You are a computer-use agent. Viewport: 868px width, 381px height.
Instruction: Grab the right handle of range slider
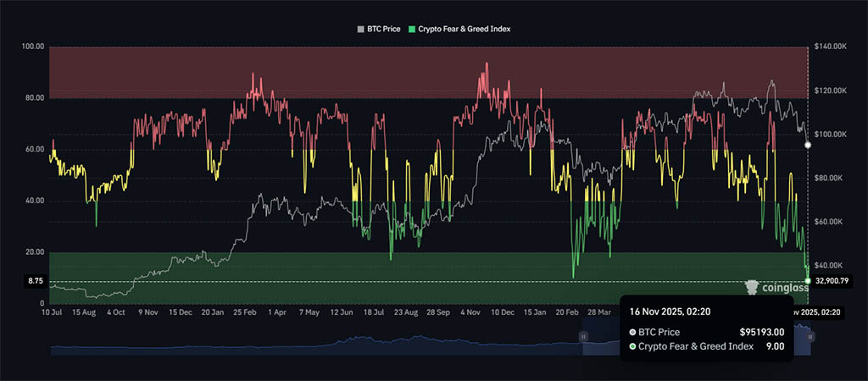(x=810, y=337)
